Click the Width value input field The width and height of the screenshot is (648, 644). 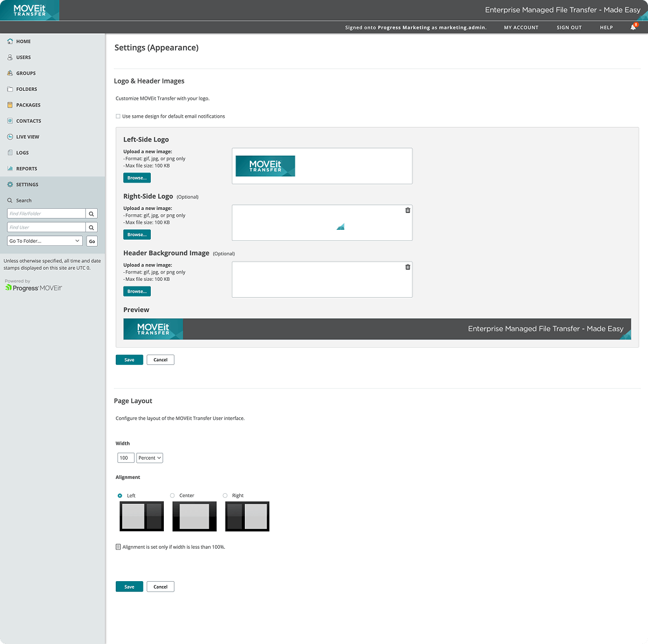pos(125,458)
